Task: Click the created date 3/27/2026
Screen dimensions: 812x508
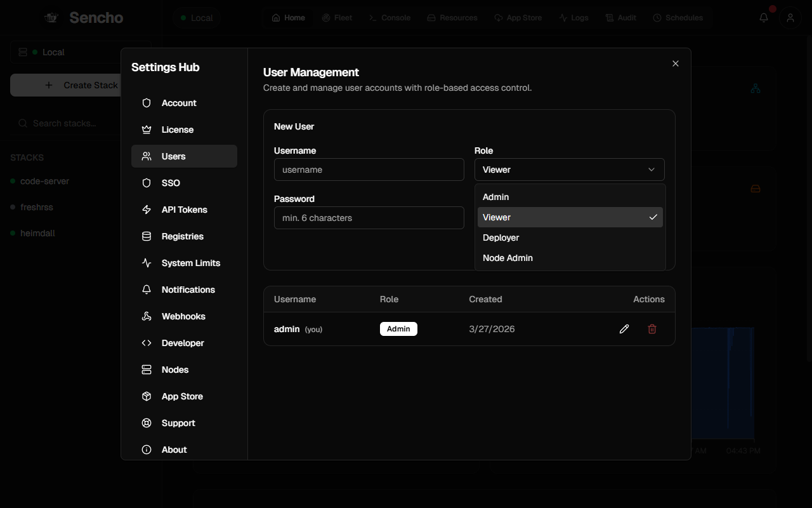Action: tap(492, 329)
